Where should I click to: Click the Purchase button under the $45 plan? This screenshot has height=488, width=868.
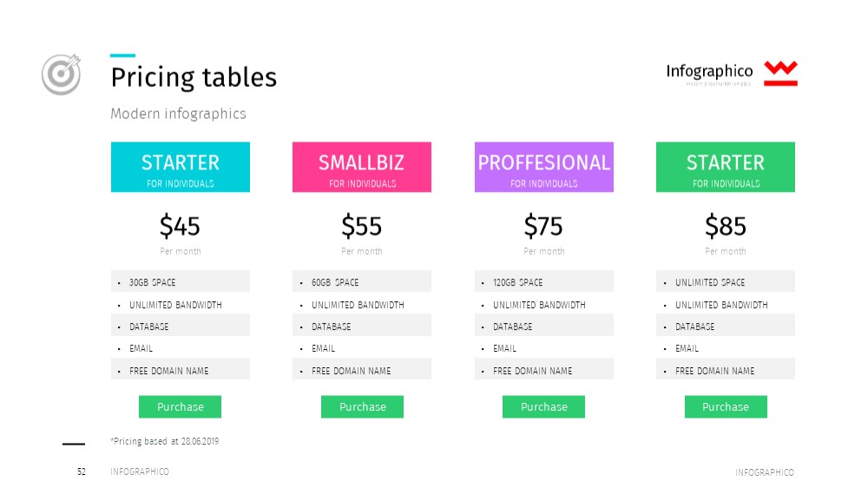(x=180, y=406)
